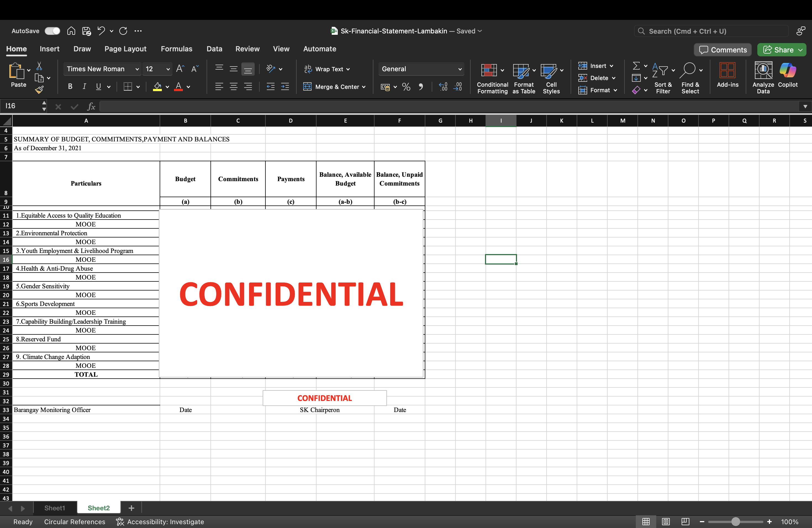Expand the font color dropdown arrow
Screen dimensions: 812x528
coord(188,87)
